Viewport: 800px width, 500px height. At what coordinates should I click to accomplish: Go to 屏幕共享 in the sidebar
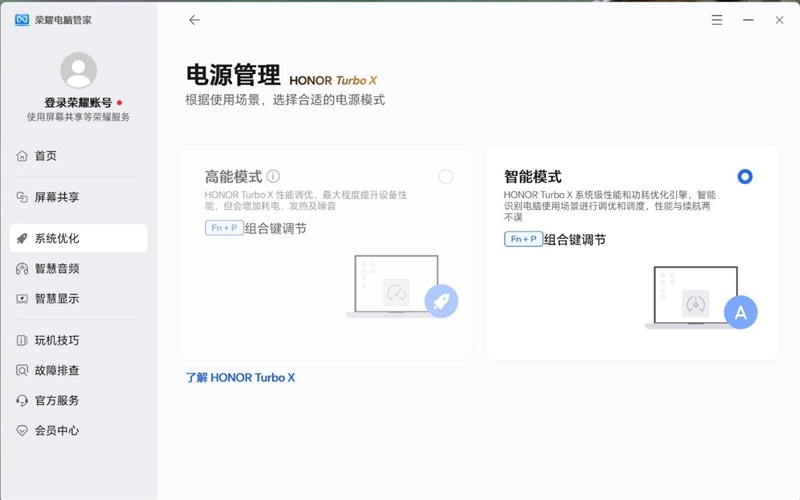pyautogui.click(x=79, y=197)
